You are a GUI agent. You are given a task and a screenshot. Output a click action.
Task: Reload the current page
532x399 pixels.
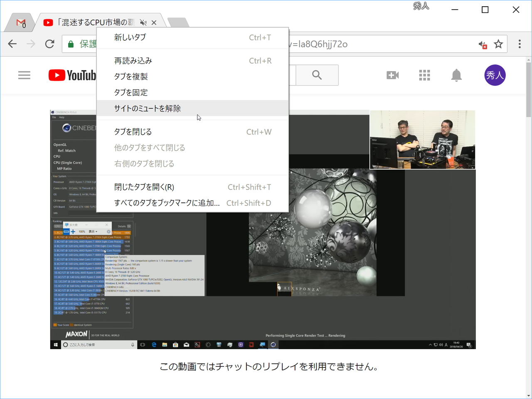coord(50,44)
